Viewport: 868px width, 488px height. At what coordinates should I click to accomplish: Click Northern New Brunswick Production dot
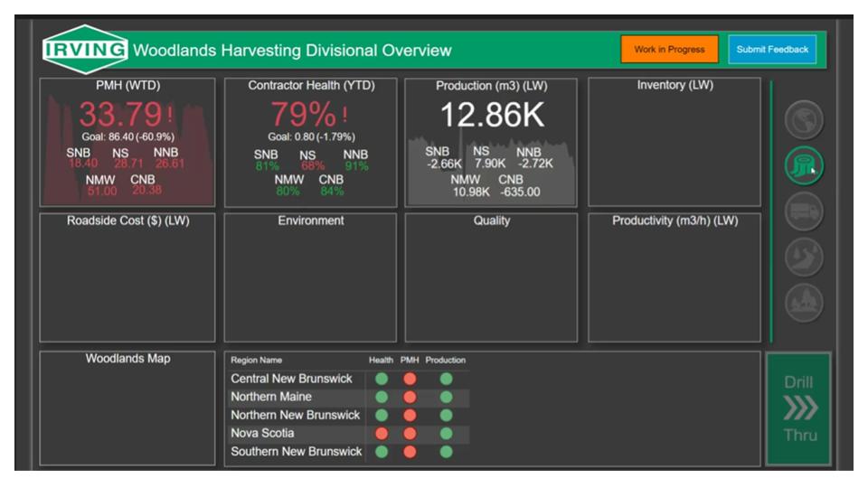click(446, 416)
